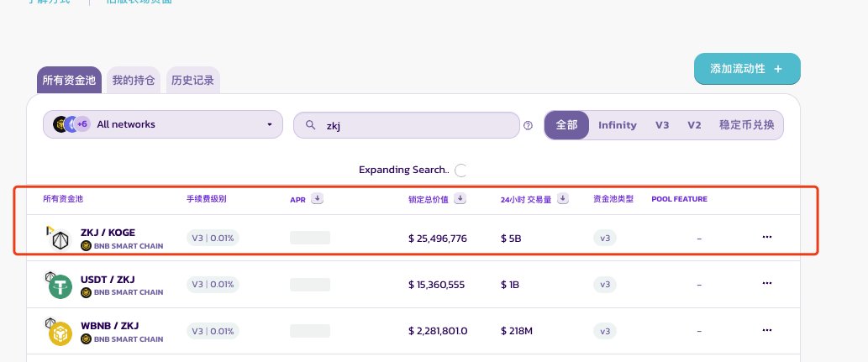This screenshot has width=868, height=362.
Task: Click the 资金池类型 column header
Action: [x=613, y=199]
